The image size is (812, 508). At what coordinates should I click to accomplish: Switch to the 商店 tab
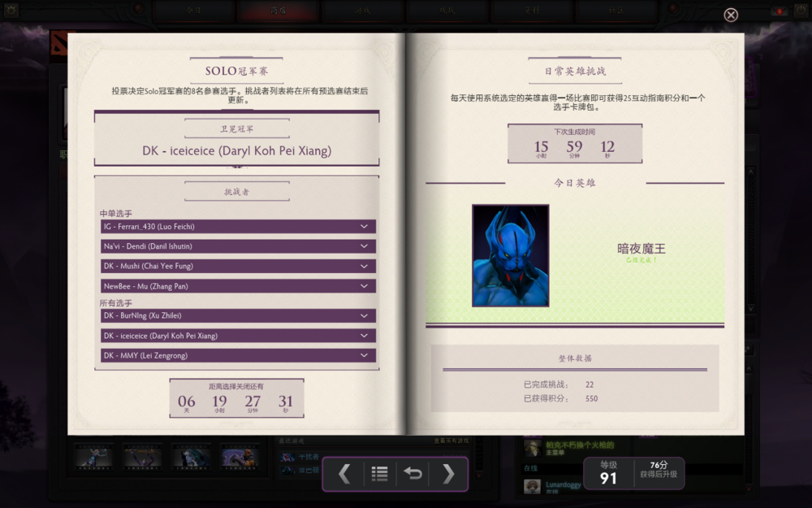(x=278, y=11)
